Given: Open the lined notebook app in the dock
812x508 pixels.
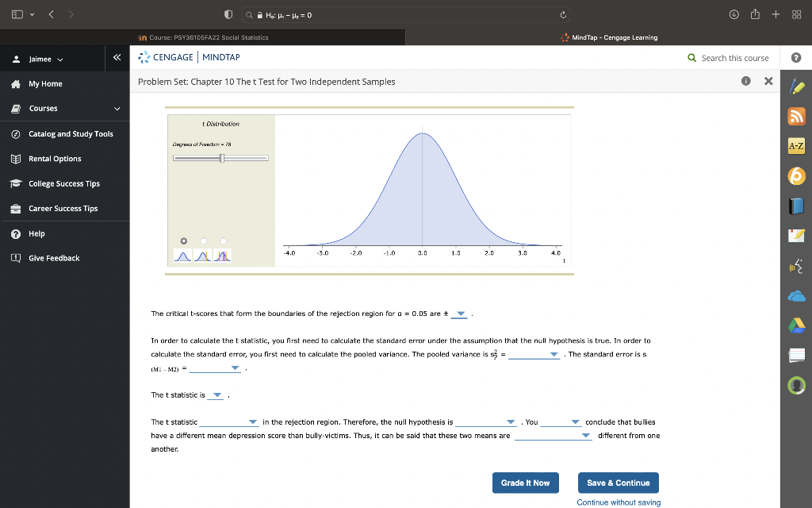Looking at the screenshot, I should [x=796, y=356].
